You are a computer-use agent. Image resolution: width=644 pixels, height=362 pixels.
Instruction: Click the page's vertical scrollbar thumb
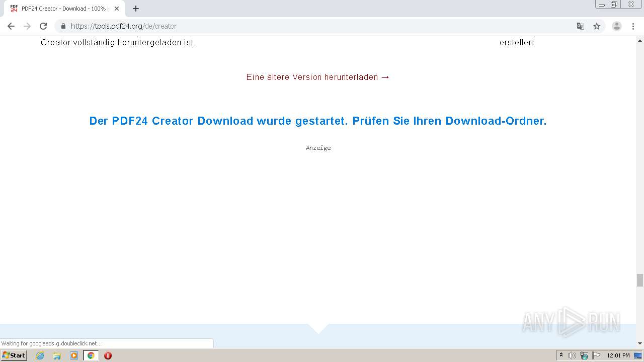coord(640,280)
